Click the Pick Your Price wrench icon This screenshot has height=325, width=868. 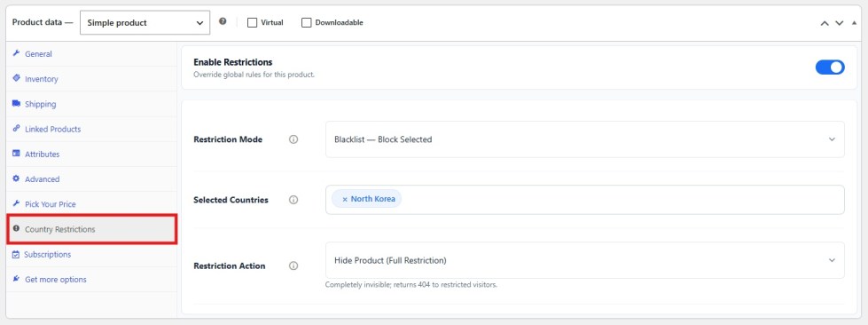click(16, 203)
